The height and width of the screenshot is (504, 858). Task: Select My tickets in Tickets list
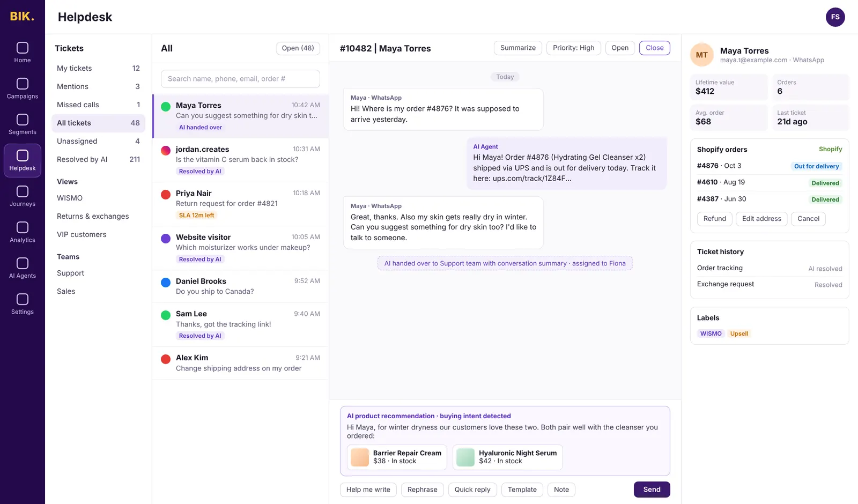tap(98, 69)
